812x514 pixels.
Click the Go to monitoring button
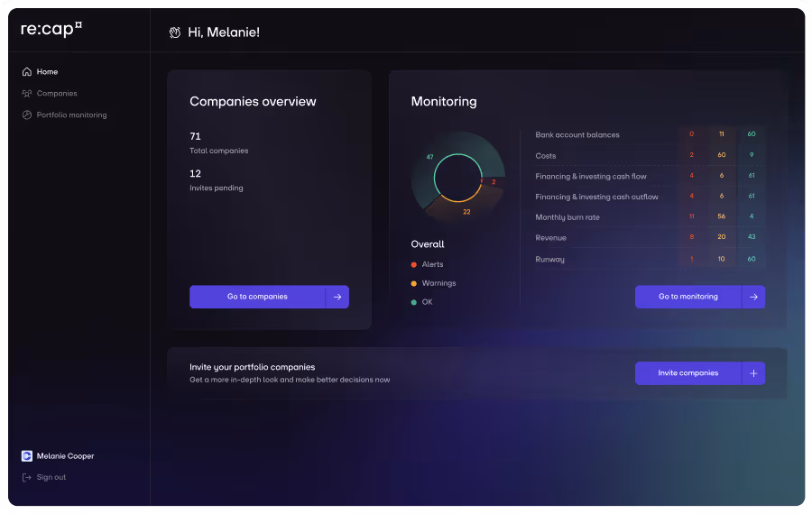click(x=700, y=297)
